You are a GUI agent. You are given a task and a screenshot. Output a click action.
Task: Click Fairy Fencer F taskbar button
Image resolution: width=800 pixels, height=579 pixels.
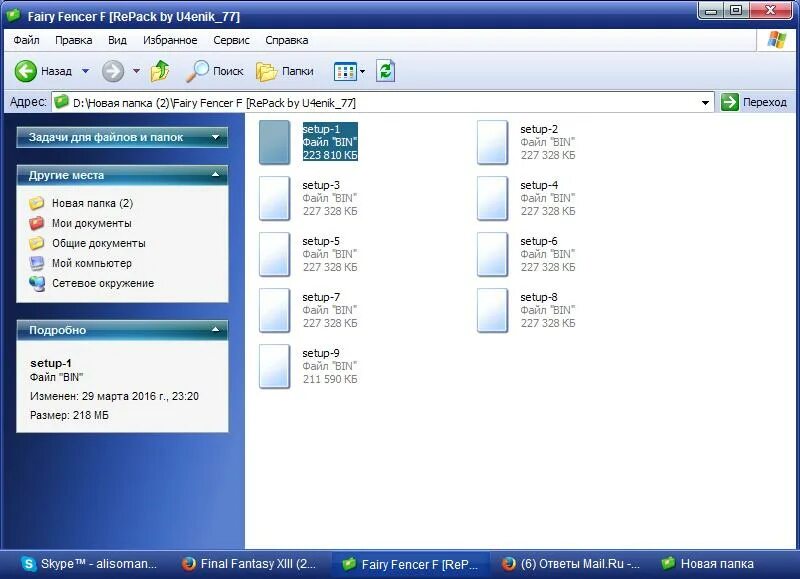[x=410, y=564]
